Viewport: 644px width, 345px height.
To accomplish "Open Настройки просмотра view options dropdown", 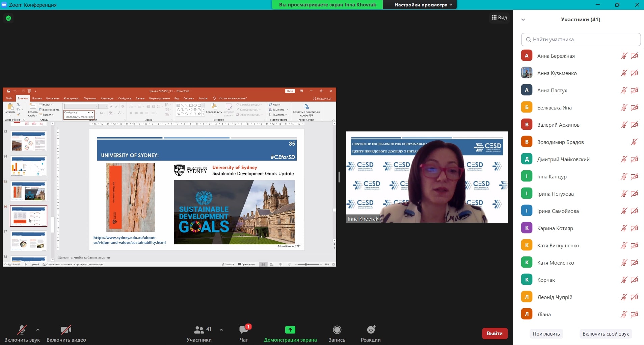I will [423, 5].
